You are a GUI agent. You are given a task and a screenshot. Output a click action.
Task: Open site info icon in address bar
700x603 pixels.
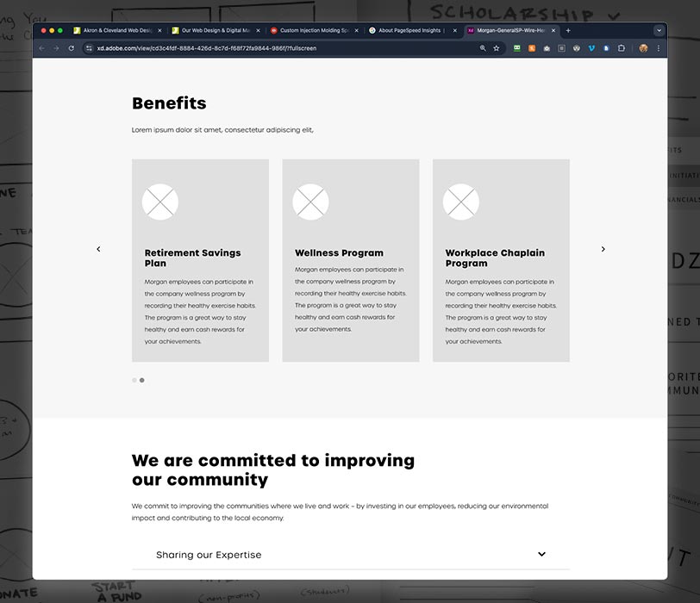89,48
